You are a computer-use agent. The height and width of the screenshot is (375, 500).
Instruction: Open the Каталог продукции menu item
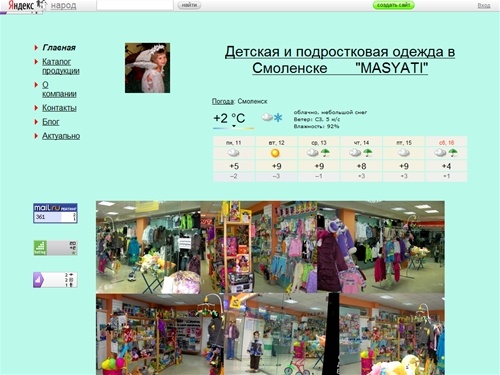point(61,66)
